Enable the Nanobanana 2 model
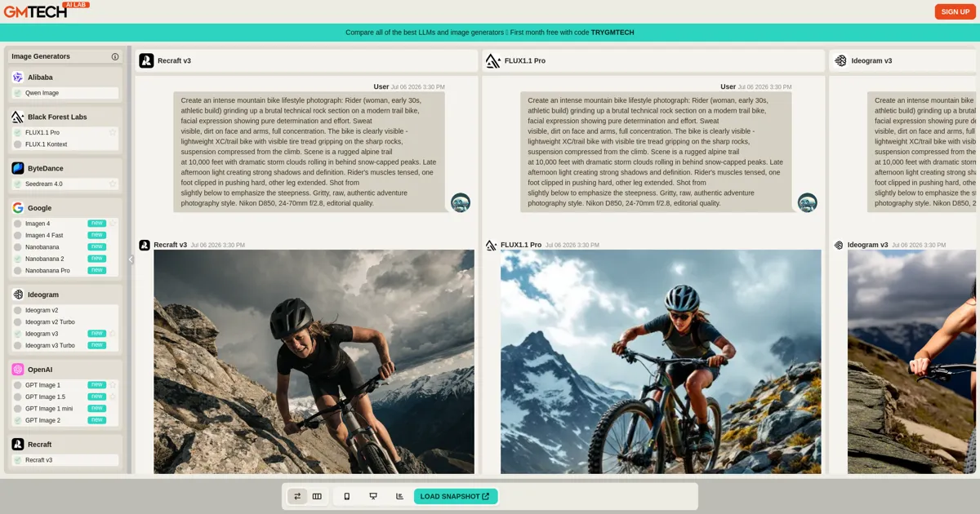The image size is (980, 514). [18, 259]
